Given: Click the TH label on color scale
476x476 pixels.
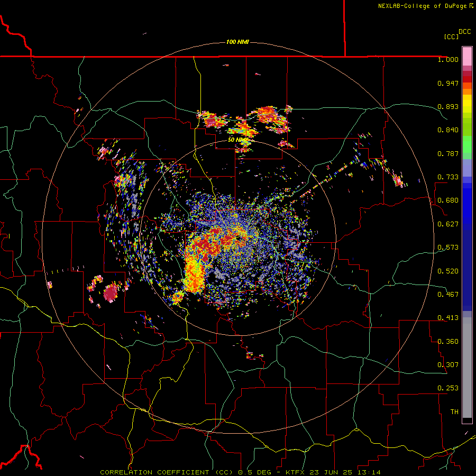Looking at the screenshot, I should tap(454, 412).
